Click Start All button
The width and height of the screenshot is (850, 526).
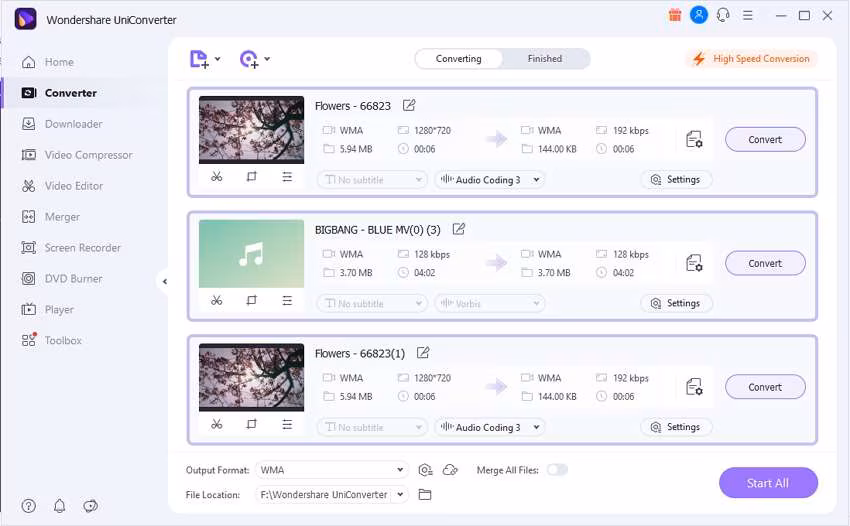pyautogui.click(x=768, y=483)
